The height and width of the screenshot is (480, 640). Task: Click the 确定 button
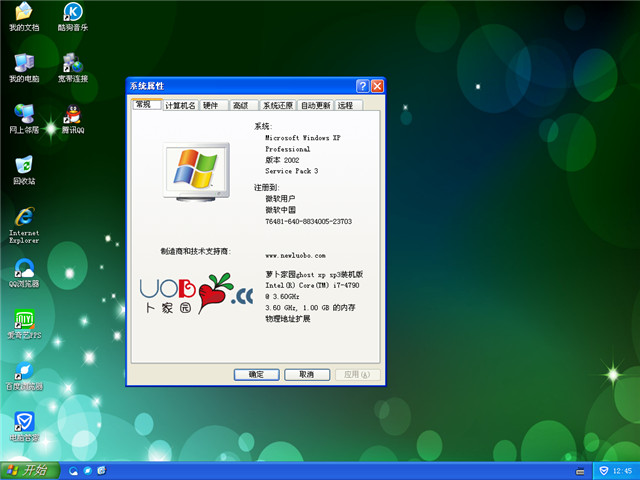(256, 375)
